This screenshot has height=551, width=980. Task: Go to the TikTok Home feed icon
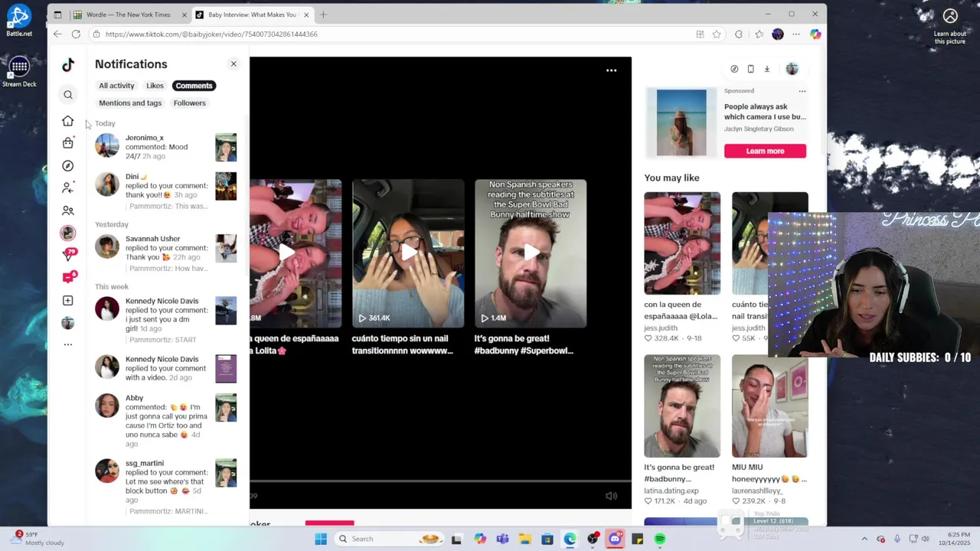(68, 121)
